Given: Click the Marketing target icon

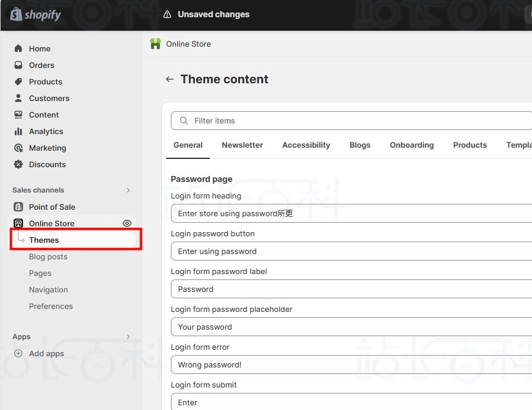Looking at the screenshot, I should 18,148.
